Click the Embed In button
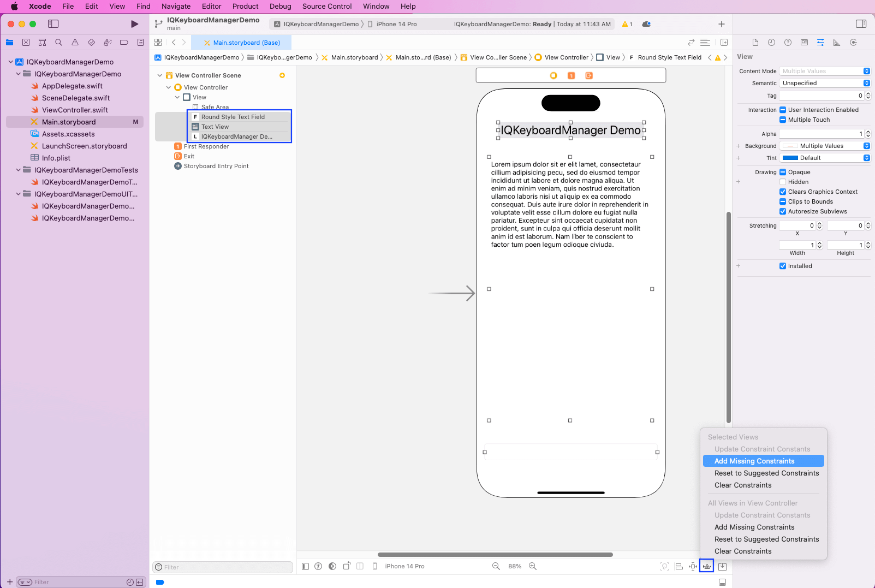Image resolution: width=875 pixels, height=588 pixels. (x=722, y=566)
